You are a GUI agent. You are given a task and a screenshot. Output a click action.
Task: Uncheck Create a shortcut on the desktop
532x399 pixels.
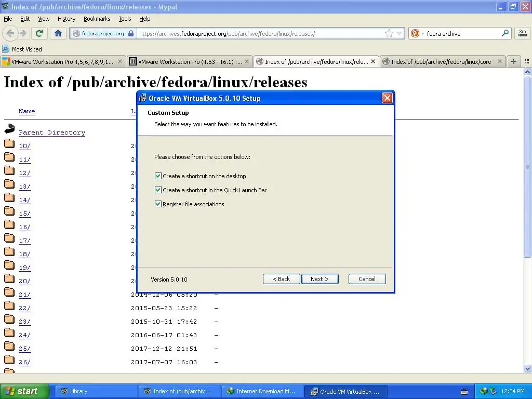point(158,176)
